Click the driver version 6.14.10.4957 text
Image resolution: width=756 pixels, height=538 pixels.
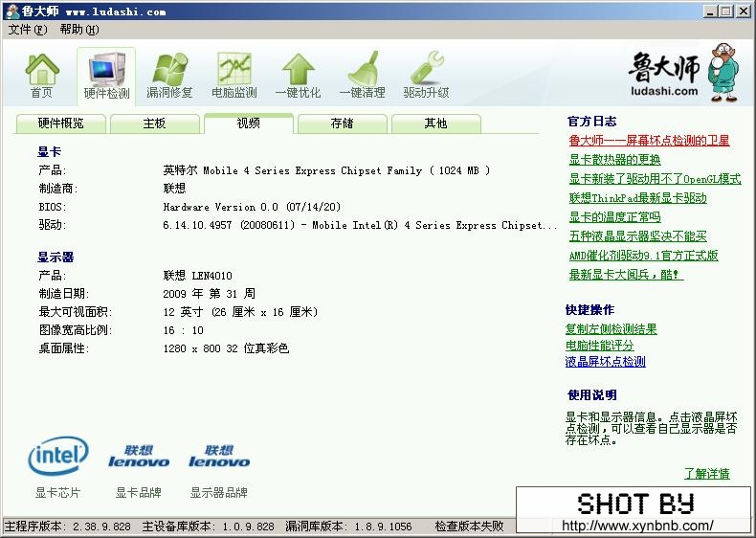point(360,225)
